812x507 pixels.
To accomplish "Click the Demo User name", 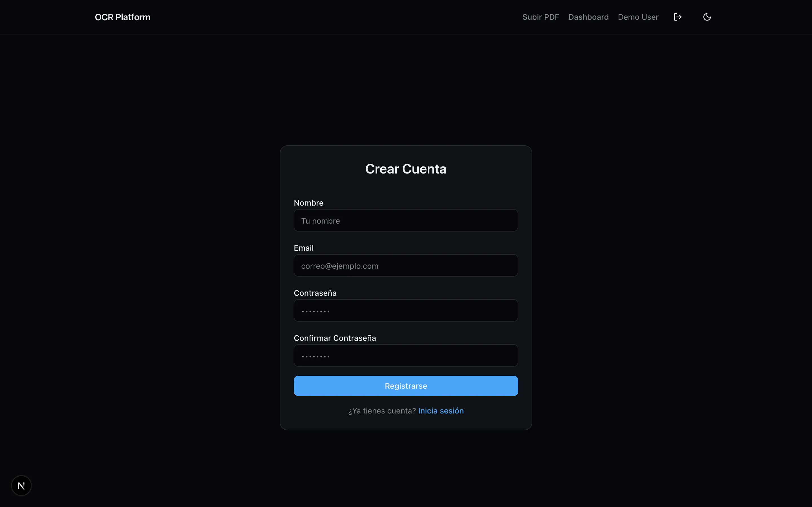I will coord(638,17).
